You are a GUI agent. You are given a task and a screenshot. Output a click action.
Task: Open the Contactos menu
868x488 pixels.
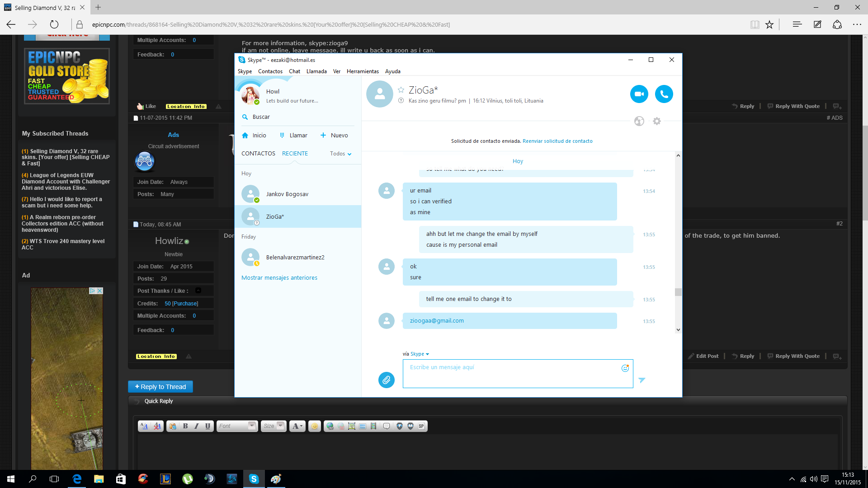(270, 71)
